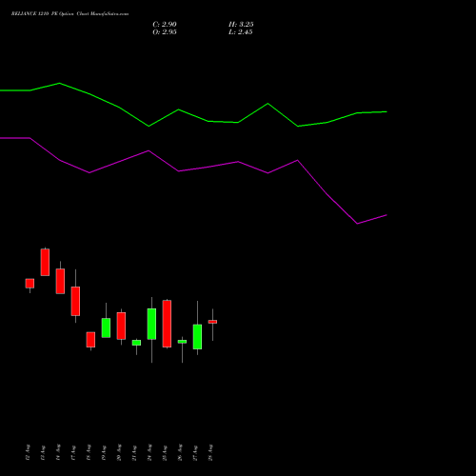
Task: Click the red candle above 14 Aug
Action: pyautogui.click(x=60, y=281)
